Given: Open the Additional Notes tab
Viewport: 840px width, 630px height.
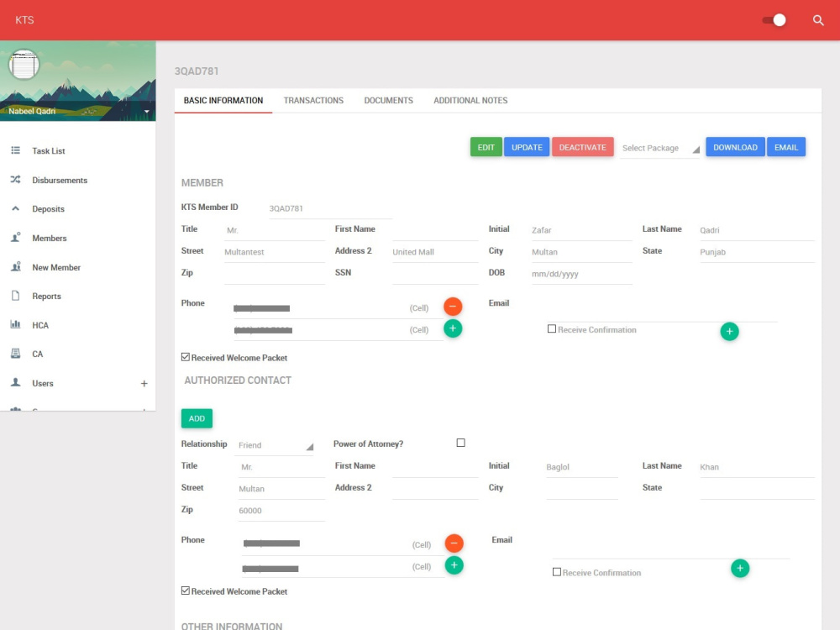Looking at the screenshot, I should click(x=470, y=101).
